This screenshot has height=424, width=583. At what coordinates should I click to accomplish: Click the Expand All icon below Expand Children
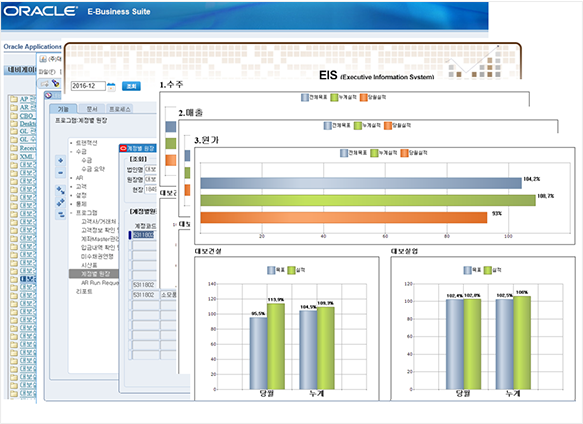coord(61,202)
